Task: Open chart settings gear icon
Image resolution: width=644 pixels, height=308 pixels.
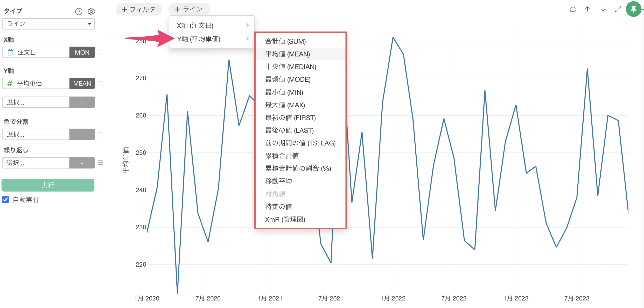Action: pyautogui.click(x=91, y=12)
